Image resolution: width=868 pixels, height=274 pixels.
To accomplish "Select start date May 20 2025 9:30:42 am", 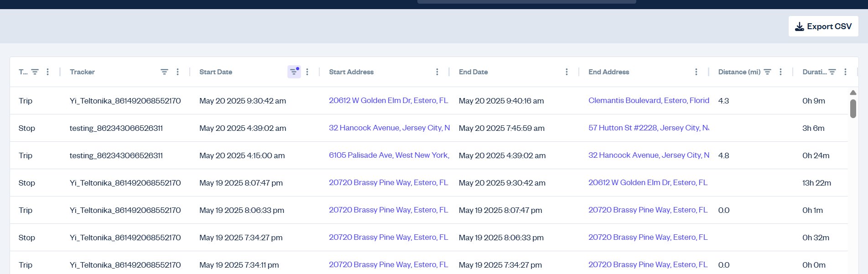I will coord(243,101).
